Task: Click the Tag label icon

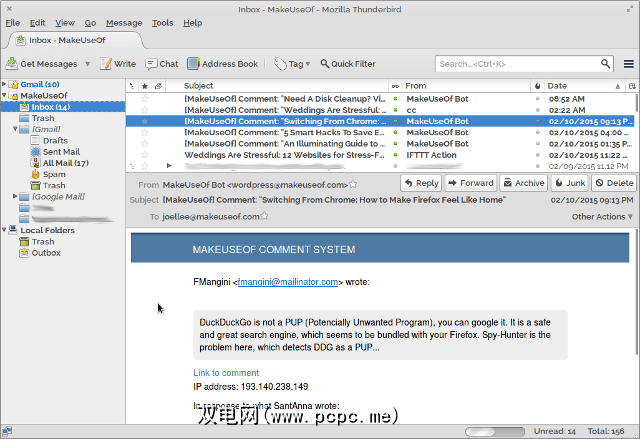Action: pyautogui.click(x=280, y=64)
